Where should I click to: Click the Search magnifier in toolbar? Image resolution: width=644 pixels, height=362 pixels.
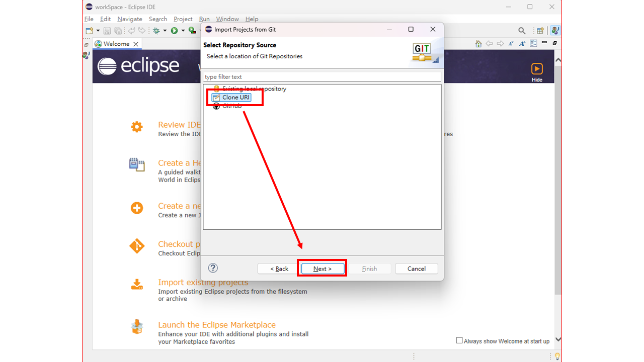coord(522,31)
